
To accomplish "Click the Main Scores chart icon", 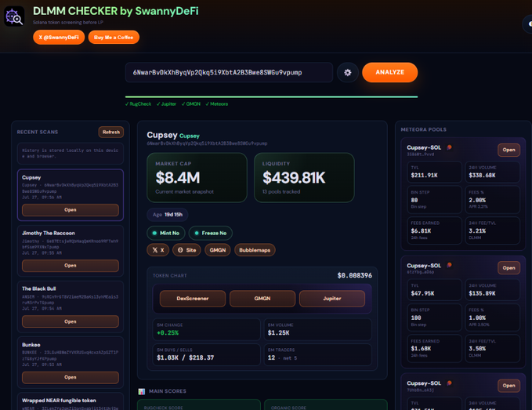I will (142, 391).
